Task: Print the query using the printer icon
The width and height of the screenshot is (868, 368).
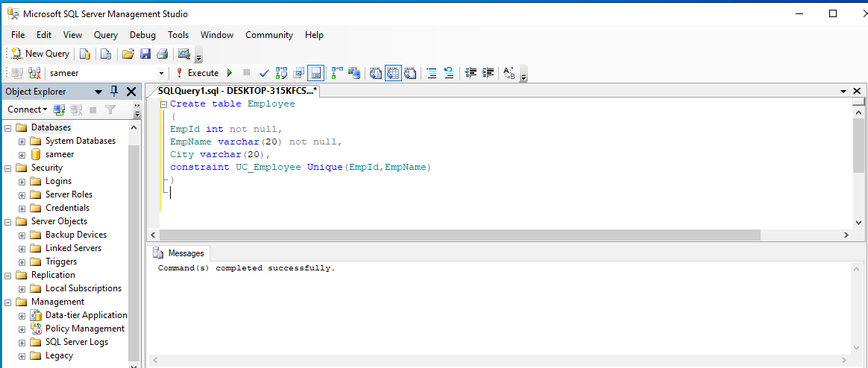Action: pyautogui.click(x=163, y=54)
